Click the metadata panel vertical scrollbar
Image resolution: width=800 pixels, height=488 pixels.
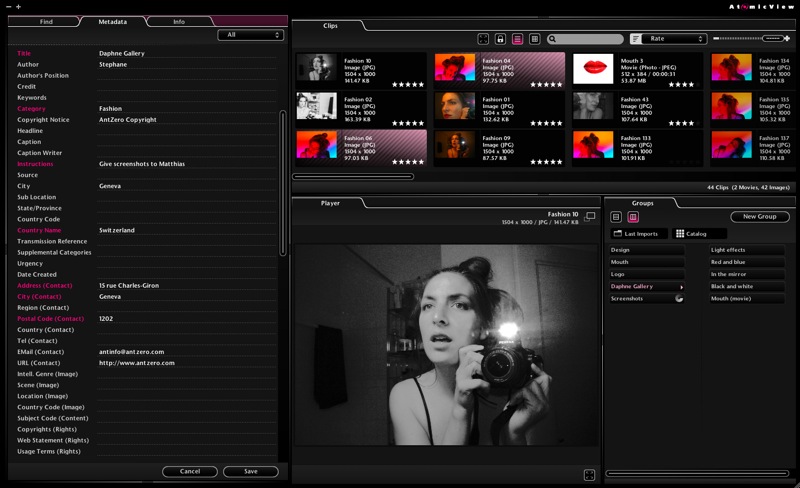pyautogui.click(x=283, y=183)
